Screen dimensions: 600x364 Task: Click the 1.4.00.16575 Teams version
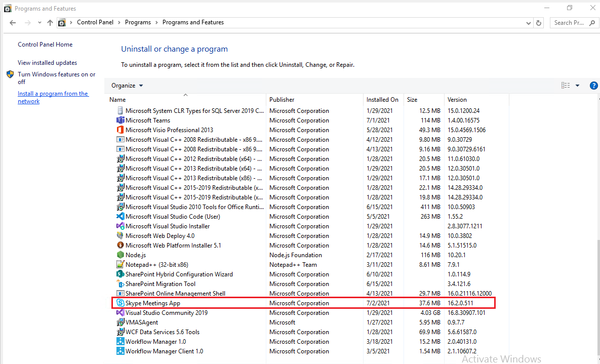coord(463,120)
